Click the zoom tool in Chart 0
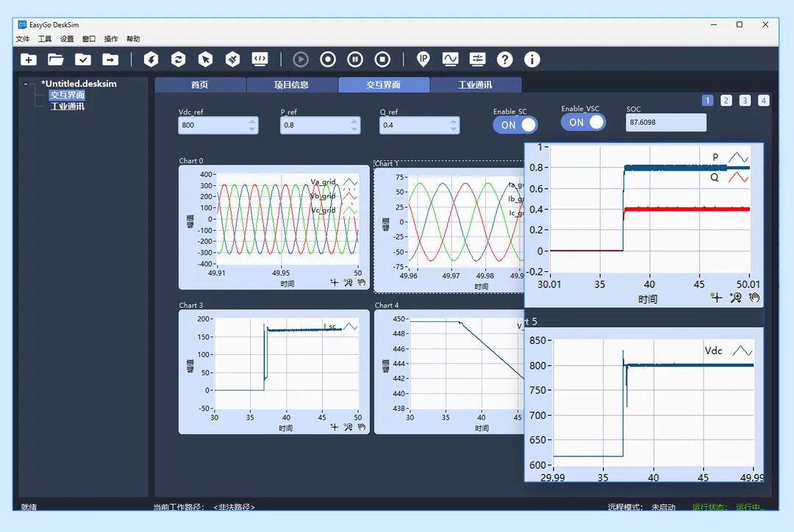Screen dimensions: 794x532 348,281
